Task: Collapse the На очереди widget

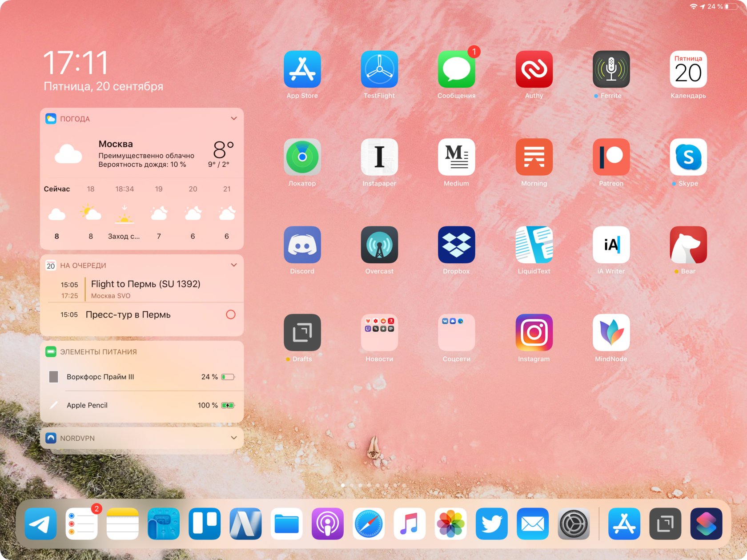Action: click(x=234, y=265)
